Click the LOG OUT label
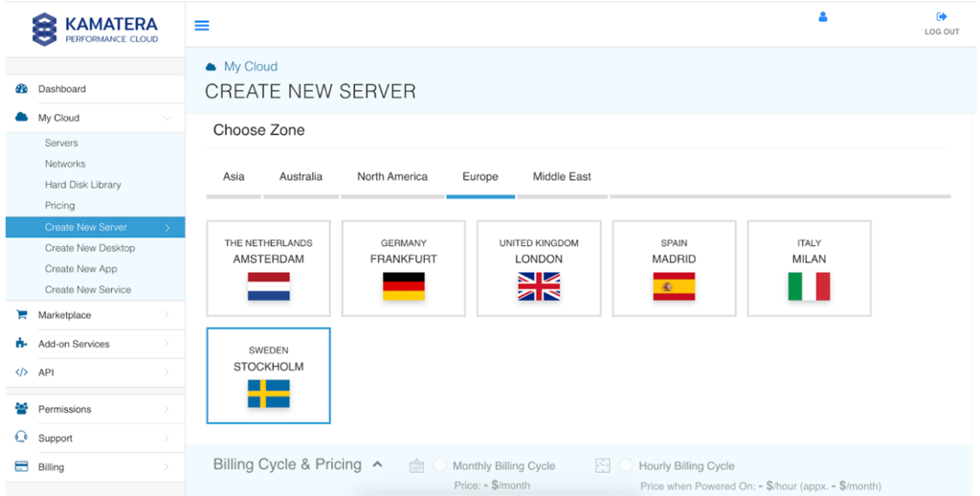Viewport: 980px width, 496px height. click(942, 32)
